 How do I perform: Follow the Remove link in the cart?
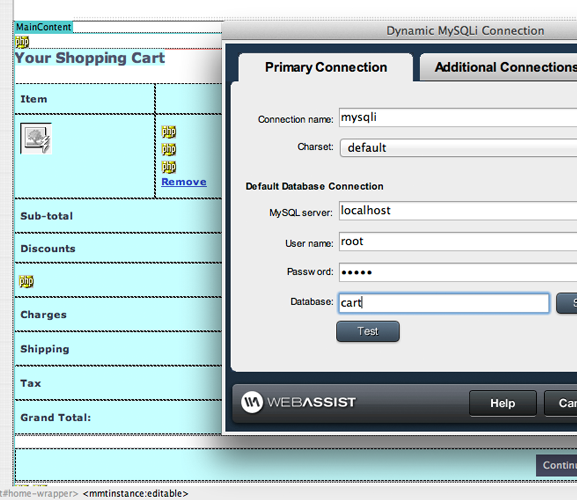tap(184, 182)
